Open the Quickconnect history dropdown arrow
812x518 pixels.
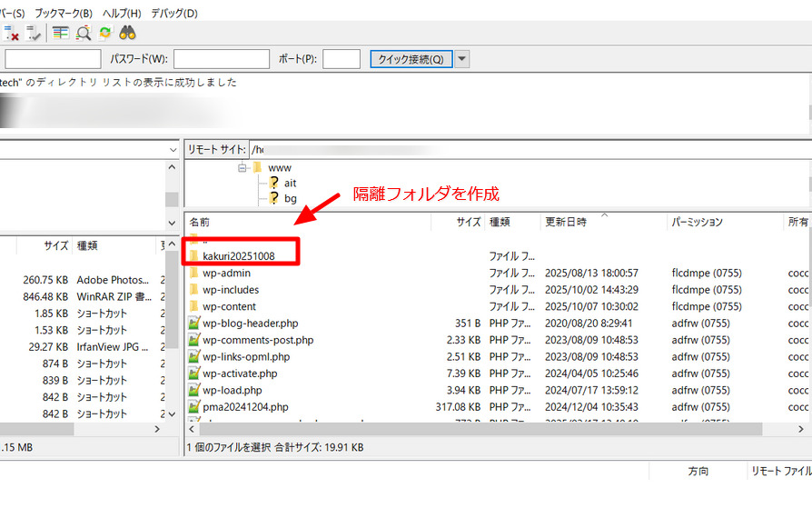coord(461,59)
